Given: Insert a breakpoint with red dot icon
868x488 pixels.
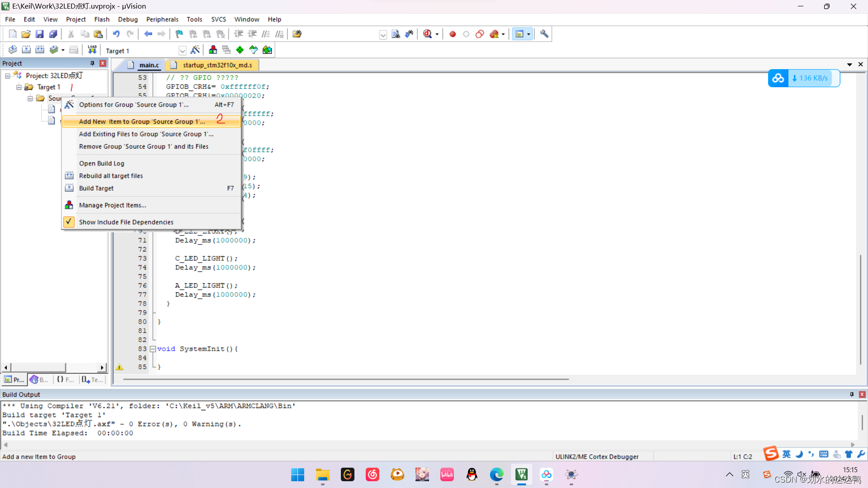Looking at the screenshot, I should tap(453, 34).
